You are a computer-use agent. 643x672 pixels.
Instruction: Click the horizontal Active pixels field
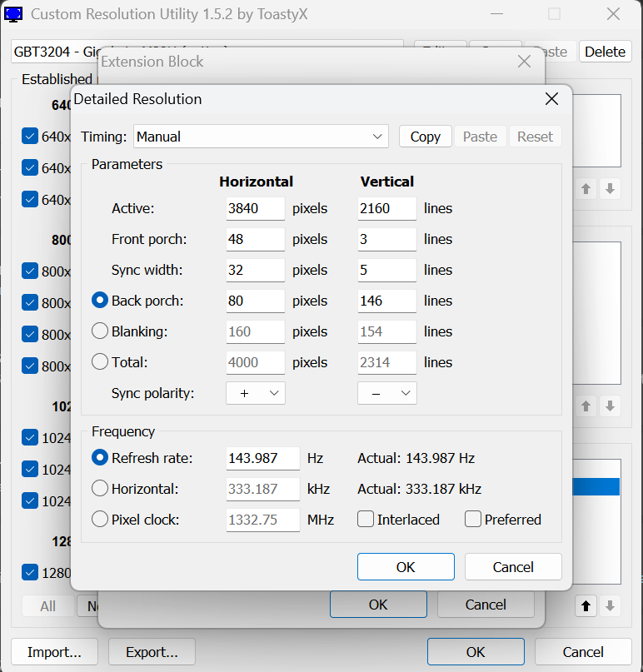pyautogui.click(x=255, y=208)
